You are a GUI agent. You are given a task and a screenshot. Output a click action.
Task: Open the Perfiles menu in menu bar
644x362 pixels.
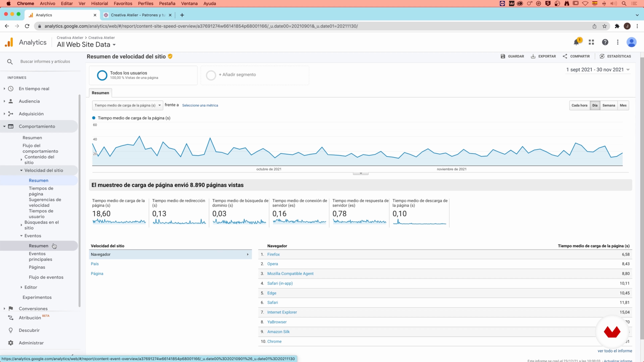[x=146, y=4]
